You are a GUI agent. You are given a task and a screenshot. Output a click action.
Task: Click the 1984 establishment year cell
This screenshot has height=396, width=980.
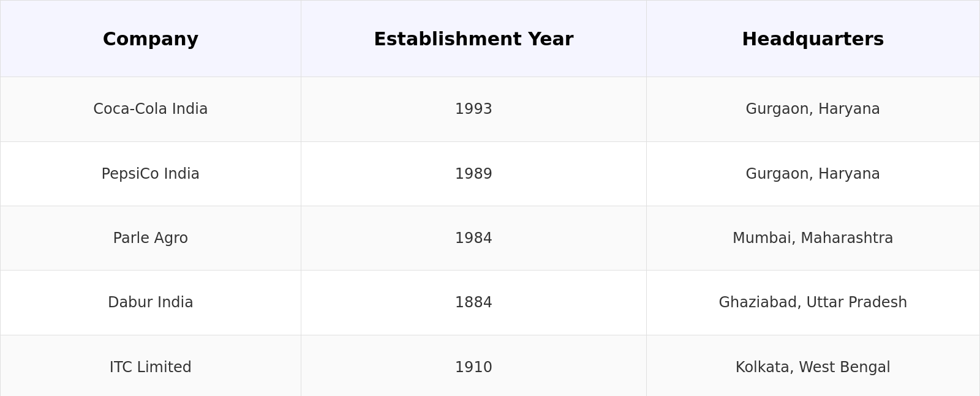[x=473, y=238]
